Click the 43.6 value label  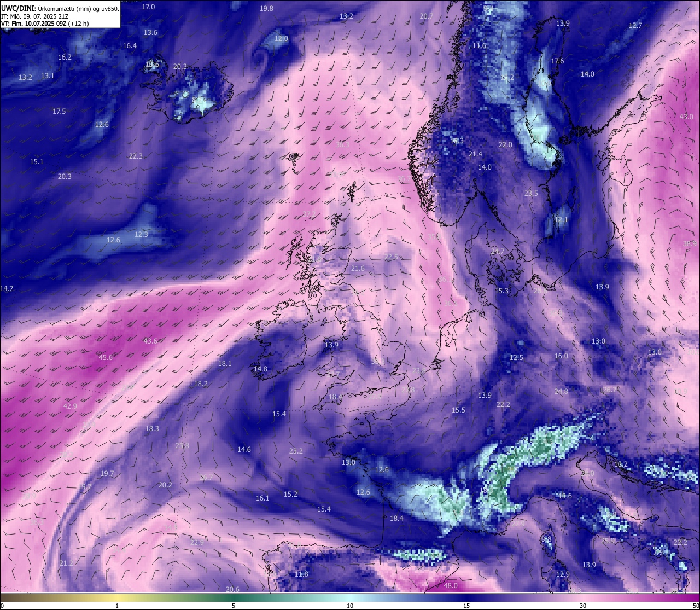(150, 341)
